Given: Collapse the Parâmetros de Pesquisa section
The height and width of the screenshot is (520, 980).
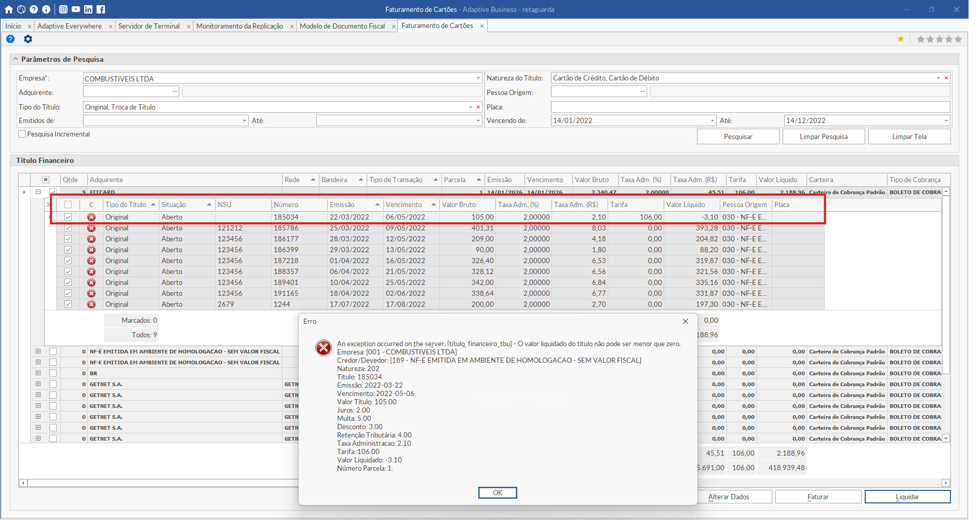Looking at the screenshot, I should tap(16, 59).
